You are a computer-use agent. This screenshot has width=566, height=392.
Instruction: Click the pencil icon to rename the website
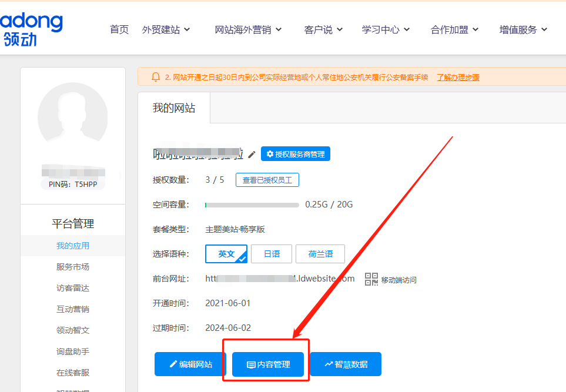(x=252, y=153)
